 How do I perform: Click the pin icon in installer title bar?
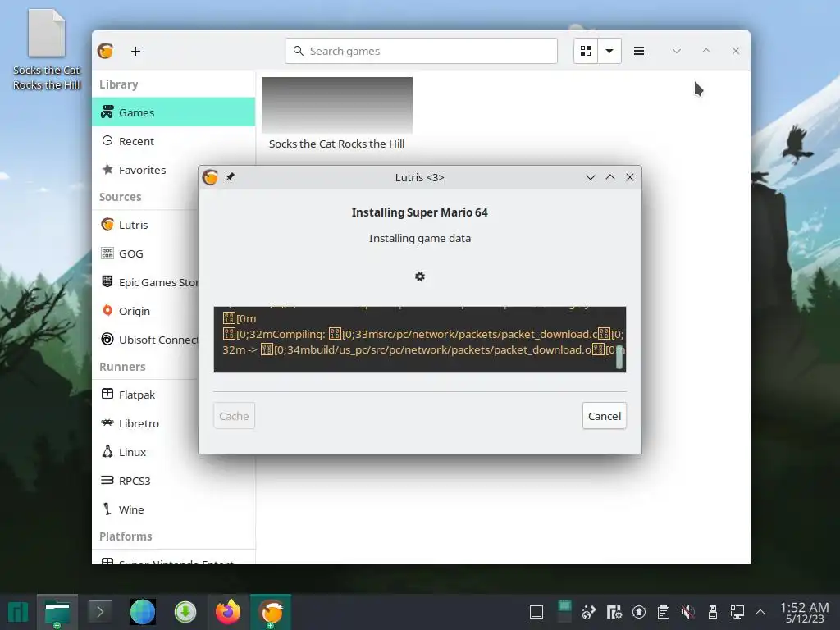(x=230, y=177)
